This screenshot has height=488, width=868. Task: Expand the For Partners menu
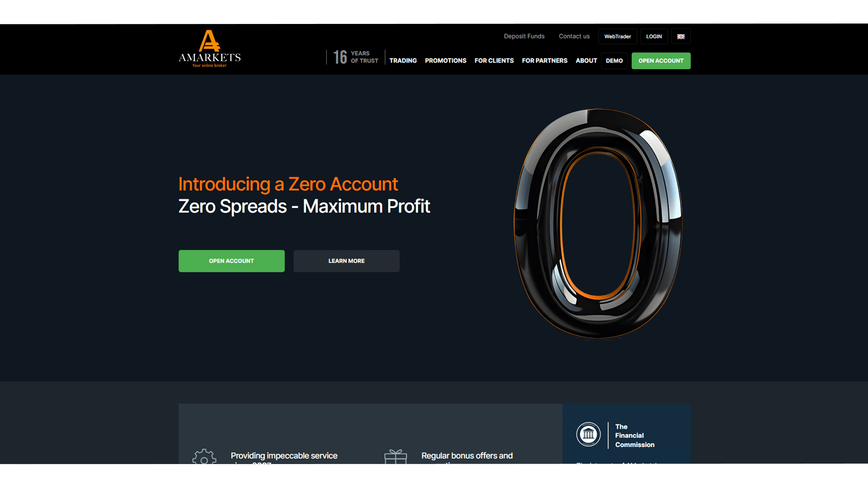[544, 61]
